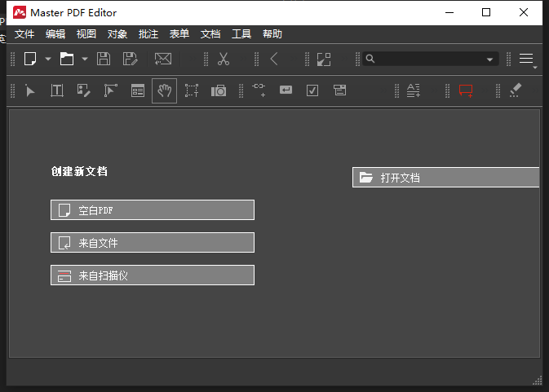This screenshot has width=549, height=392.
Task: Click the send by email envelope icon
Action: pos(163,59)
